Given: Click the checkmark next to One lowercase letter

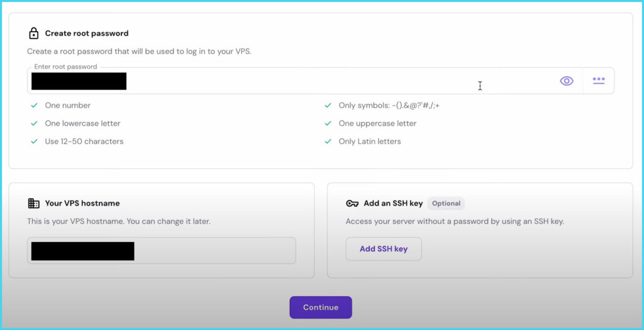Looking at the screenshot, I should [x=34, y=124].
